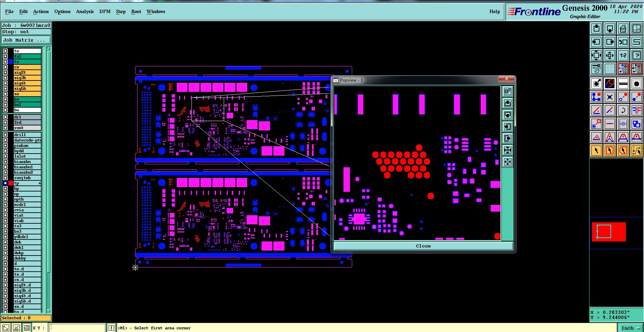Viewport: 644px width, 332px height.
Task: Open the Help menu
Action: pyautogui.click(x=494, y=11)
